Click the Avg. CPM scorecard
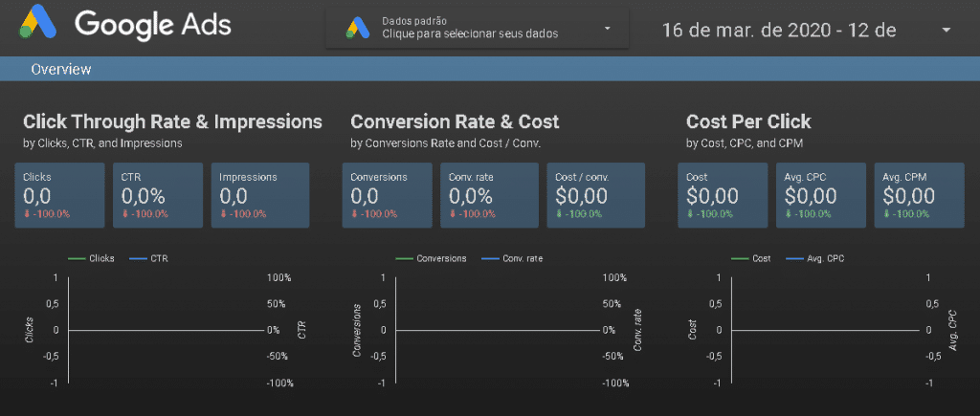 coord(919,195)
